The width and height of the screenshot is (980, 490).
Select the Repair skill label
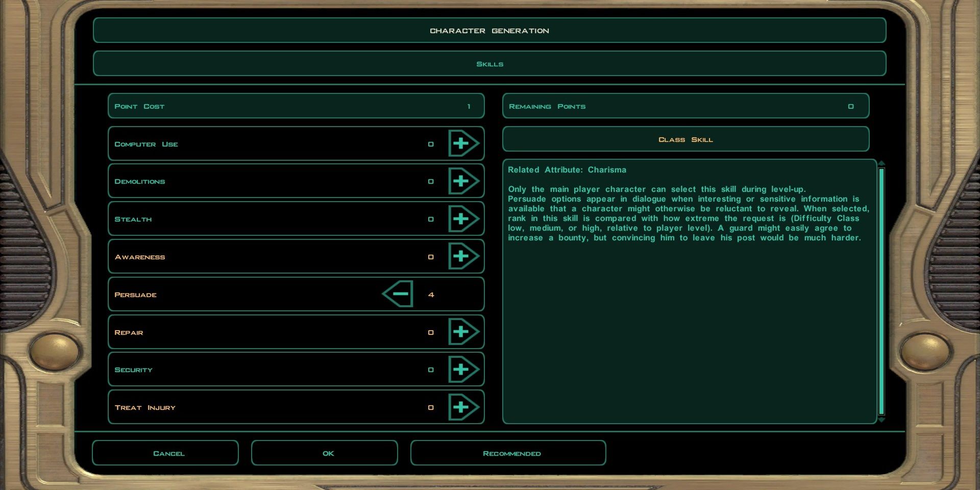[x=129, y=333]
